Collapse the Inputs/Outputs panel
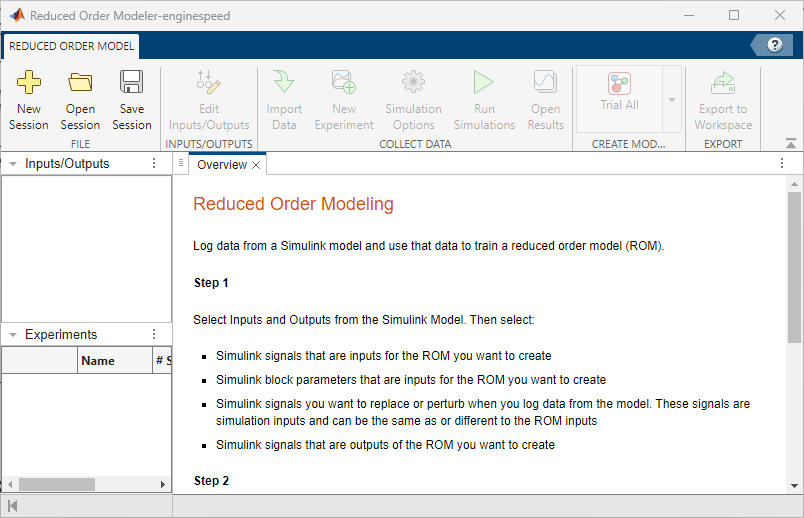Viewport: 804px width, 518px height. click(x=13, y=164)
